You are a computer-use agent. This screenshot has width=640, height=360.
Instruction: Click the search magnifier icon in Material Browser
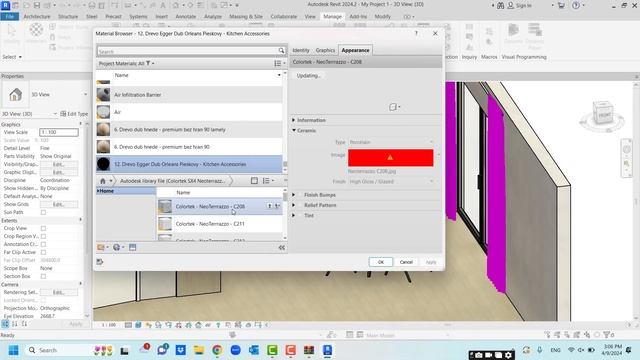tap(281, 51)
